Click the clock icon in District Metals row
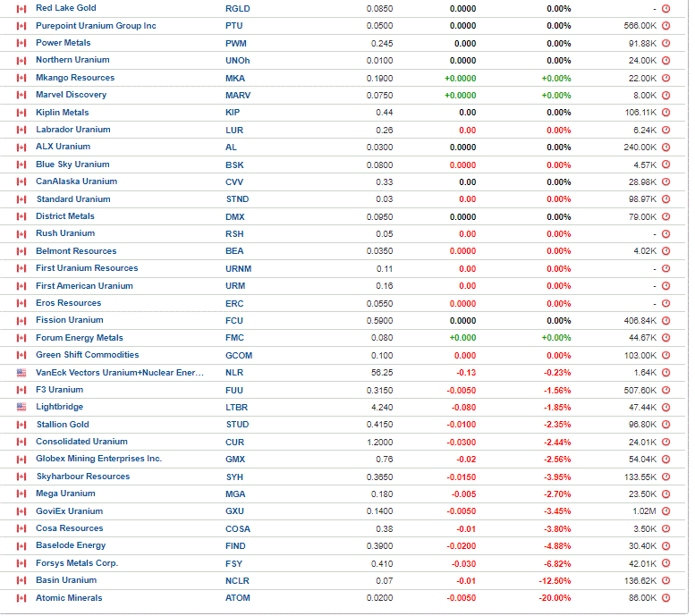Screen dimensions: 695x616 tap(665, 216)
